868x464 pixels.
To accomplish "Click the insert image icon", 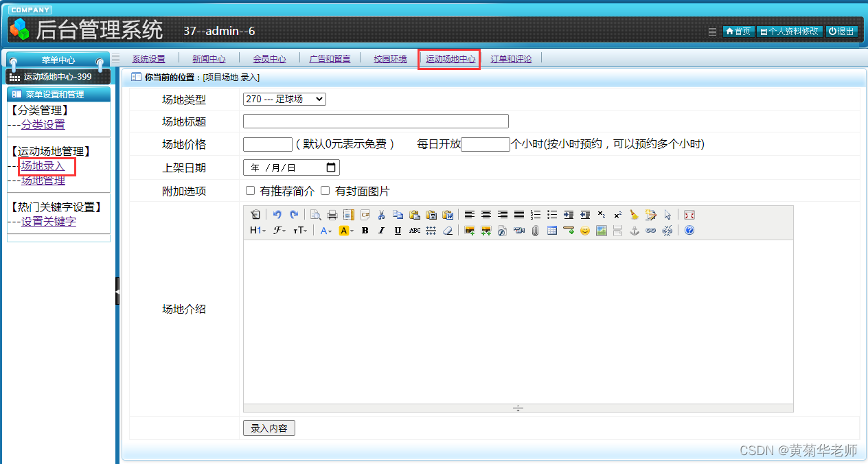I will click(x=470, y=231).
